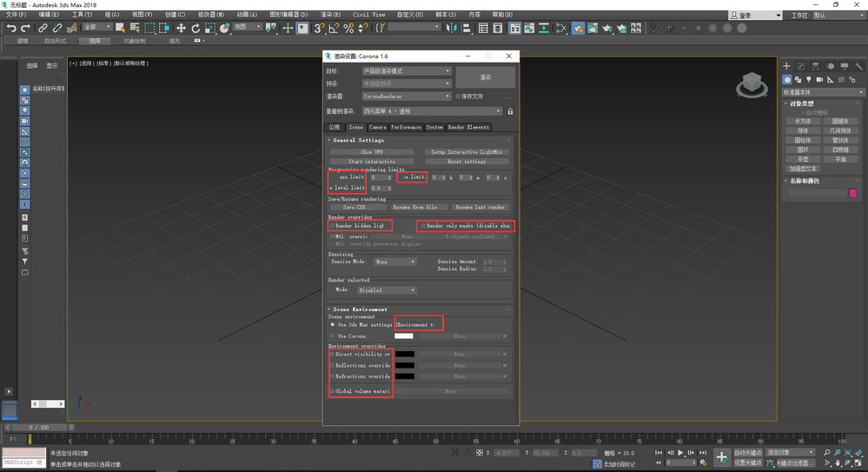Viewport: 868px width, 472px height.
Task: Activate the Select and Link tool
Action: click(x=42, y=28)
